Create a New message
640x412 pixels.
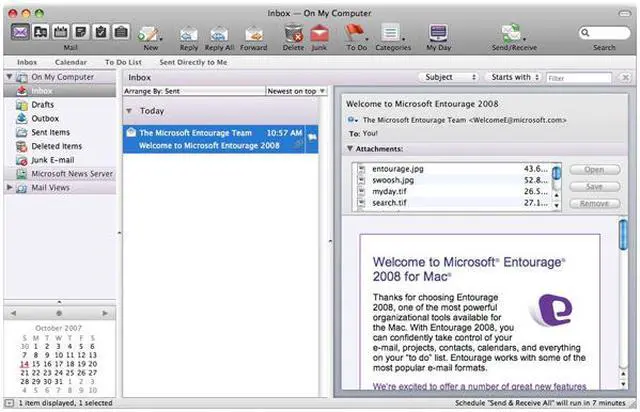click(x=148, y=34)
